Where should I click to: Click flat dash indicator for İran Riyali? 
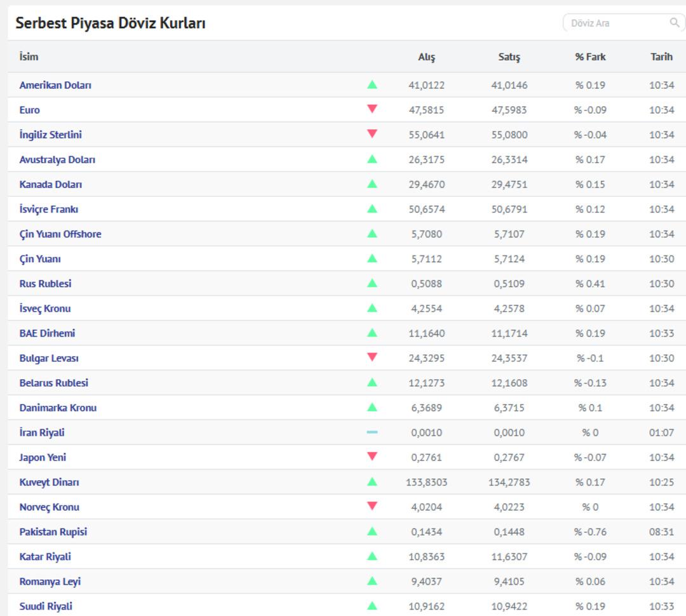pos(372,432)
